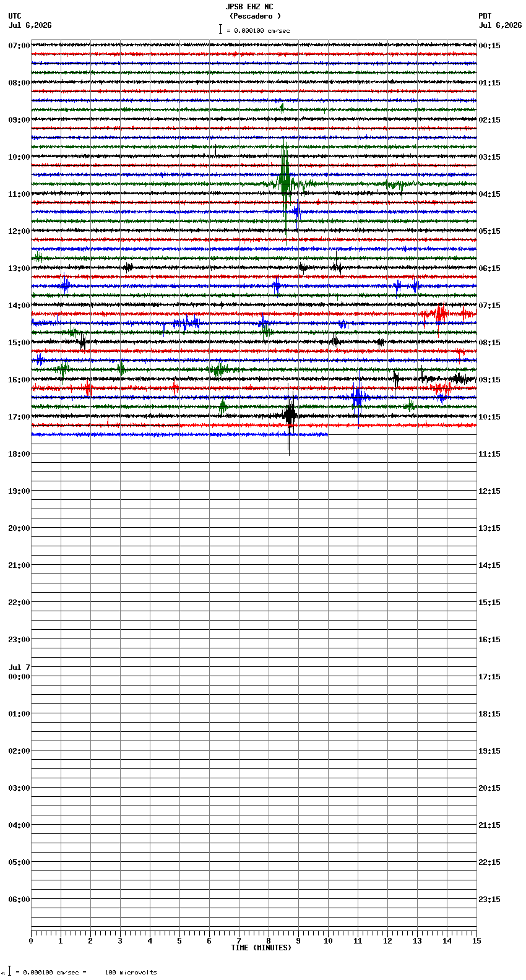526x980 pixels.
Task: Click the 17:00 UTC time label
Action: click(19, 417)
